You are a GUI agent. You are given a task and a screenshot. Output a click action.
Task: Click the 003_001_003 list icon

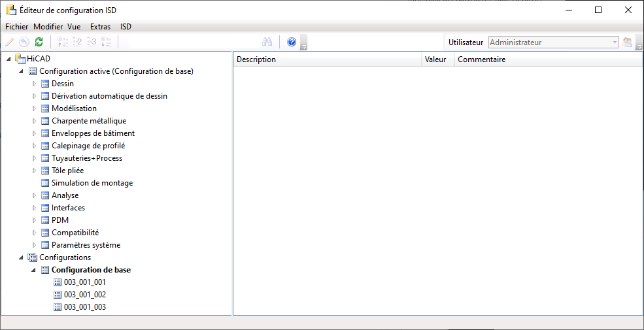[x=58, y=307]
